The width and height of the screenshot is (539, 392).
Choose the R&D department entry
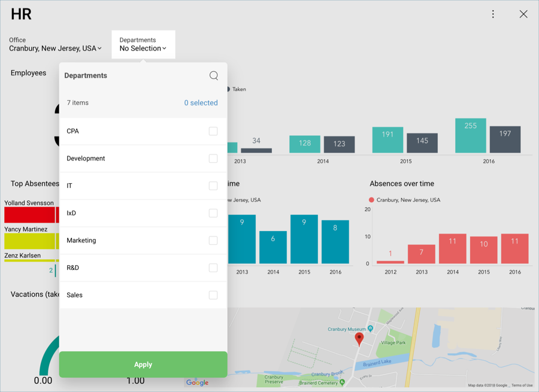pos(73,268)
